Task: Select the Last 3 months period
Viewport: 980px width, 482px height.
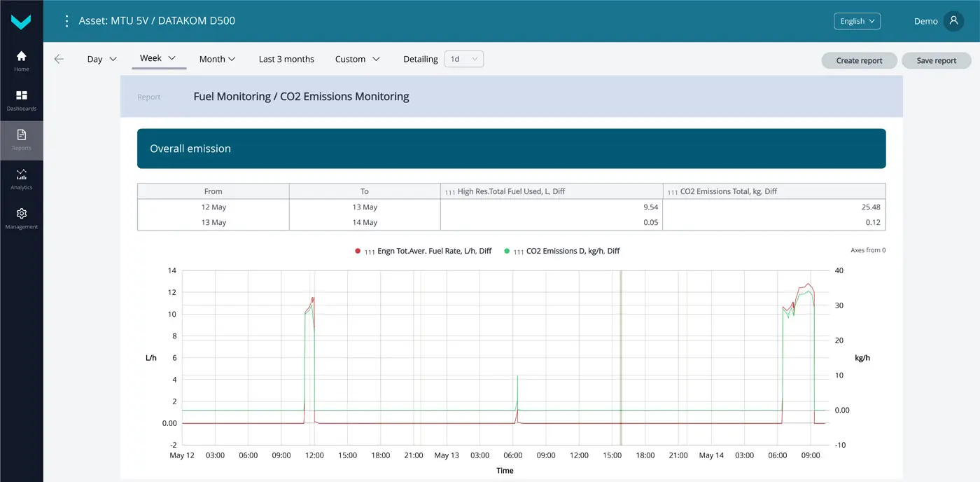Action: click(286, 59)
